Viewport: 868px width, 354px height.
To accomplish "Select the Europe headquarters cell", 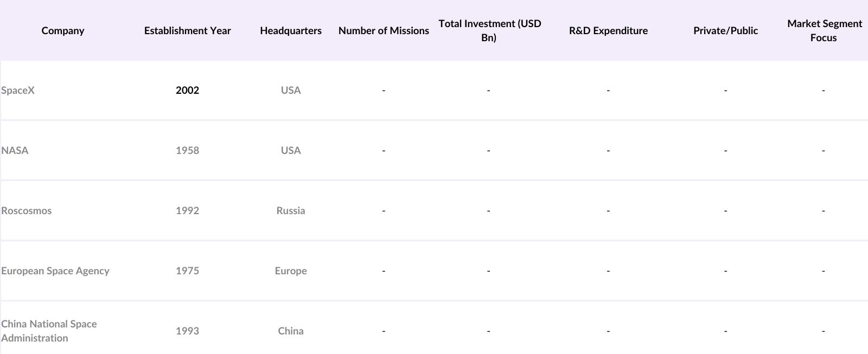I will (291, 271).
